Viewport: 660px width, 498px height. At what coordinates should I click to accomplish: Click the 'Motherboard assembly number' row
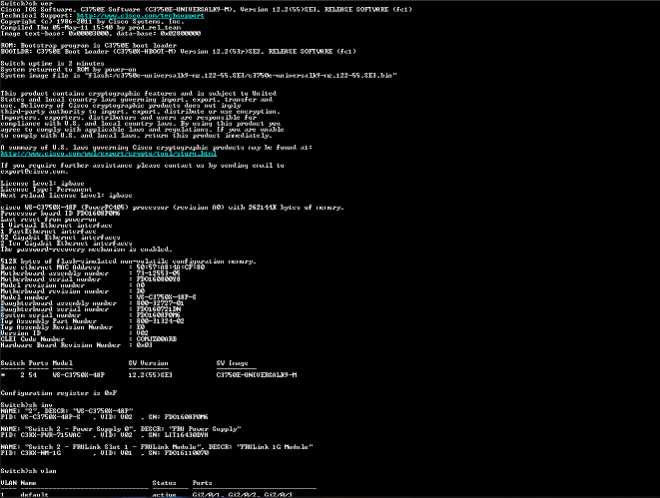tap(90, 273)
